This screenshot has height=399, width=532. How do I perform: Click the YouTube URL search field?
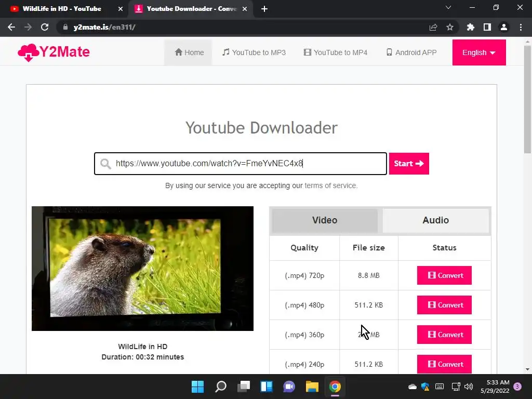point(241,164)
